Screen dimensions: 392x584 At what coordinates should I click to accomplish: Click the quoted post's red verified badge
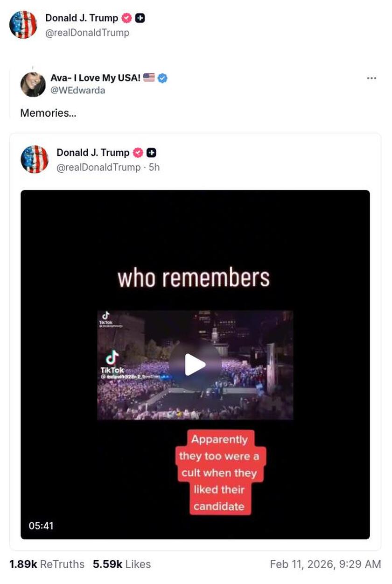[138, 153]
